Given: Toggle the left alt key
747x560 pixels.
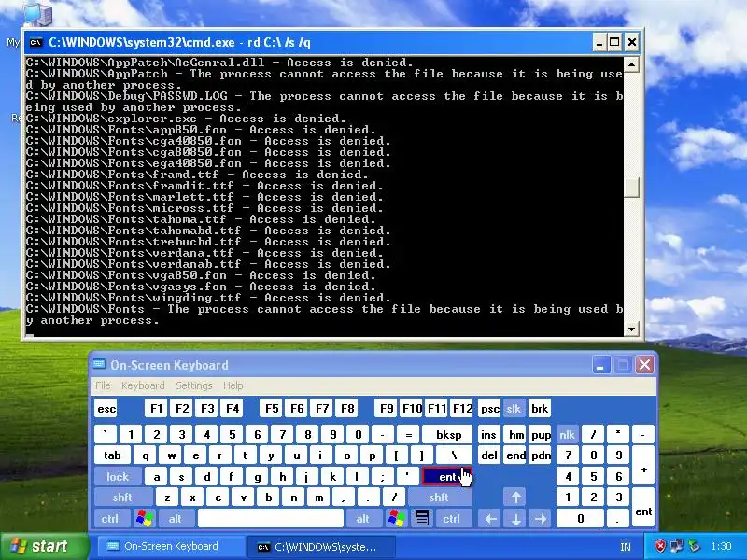Looking at the screenshot, I should 176,518.
